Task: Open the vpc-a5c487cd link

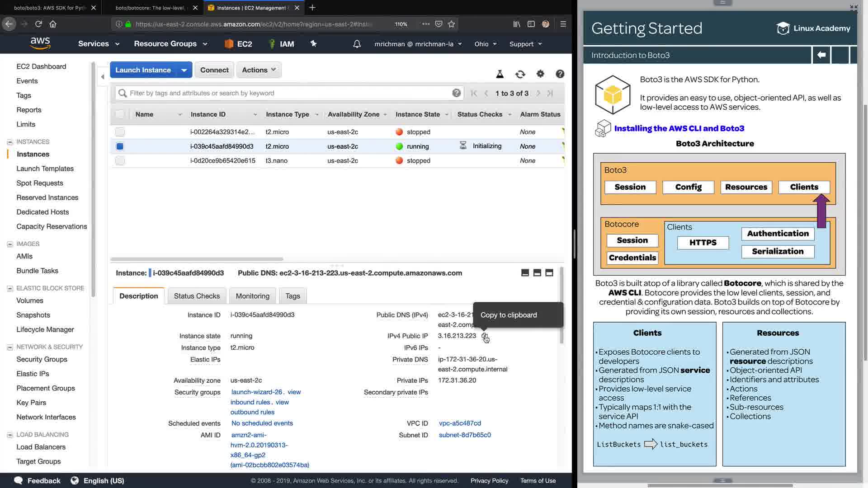Action: click(x=460, y=423)
